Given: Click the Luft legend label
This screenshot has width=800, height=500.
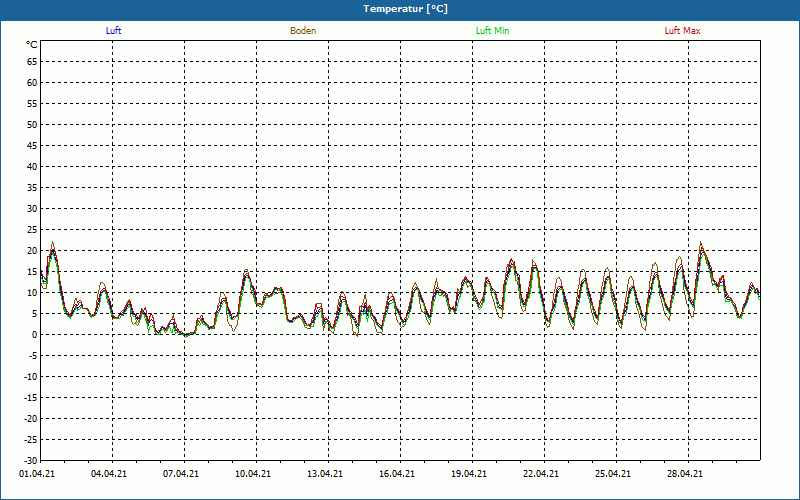Looking at the screenshot, I should point(113,31).
